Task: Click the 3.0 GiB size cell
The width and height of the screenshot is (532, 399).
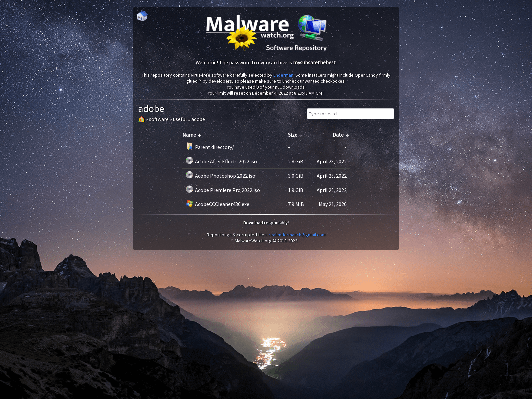Action: point(296,176)
